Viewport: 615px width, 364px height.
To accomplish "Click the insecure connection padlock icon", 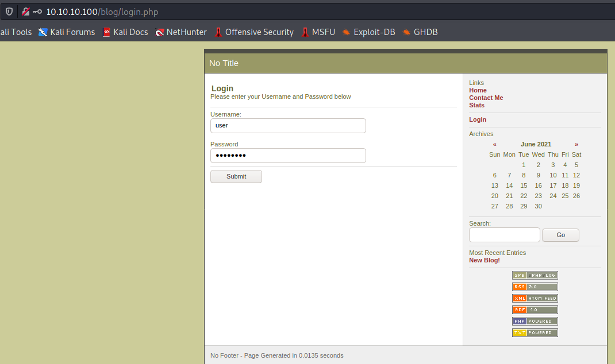I will coord(25,11).
